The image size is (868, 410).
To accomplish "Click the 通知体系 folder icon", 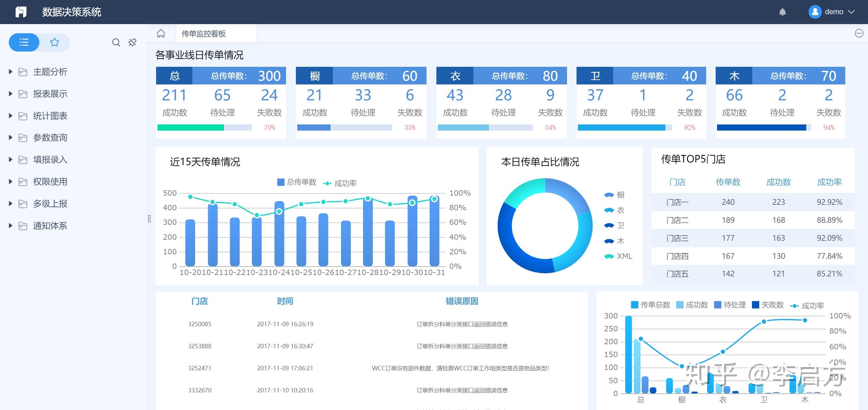I will [23, 226].
